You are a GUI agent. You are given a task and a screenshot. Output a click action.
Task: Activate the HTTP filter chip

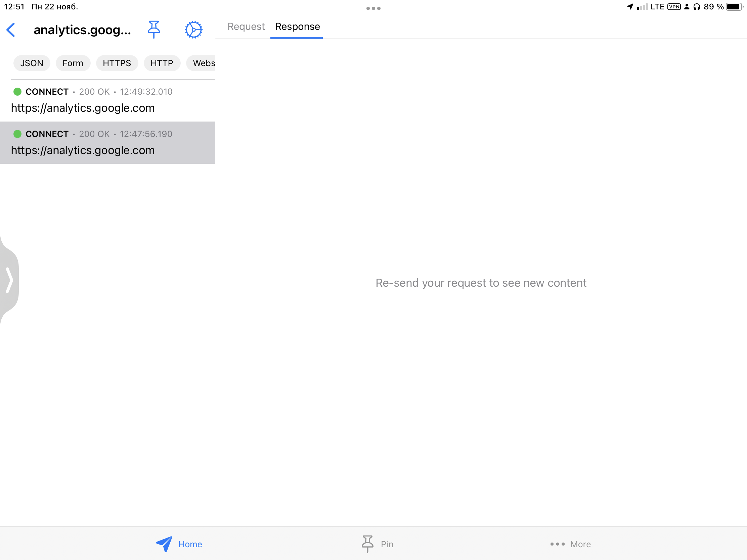tap(162, 63)
